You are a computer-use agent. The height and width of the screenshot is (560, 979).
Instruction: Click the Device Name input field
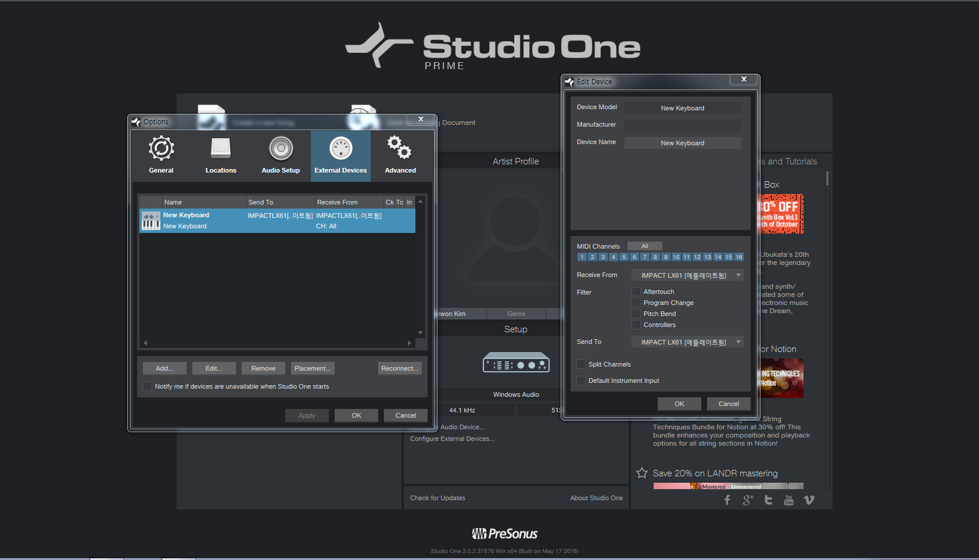pos(682,143)
